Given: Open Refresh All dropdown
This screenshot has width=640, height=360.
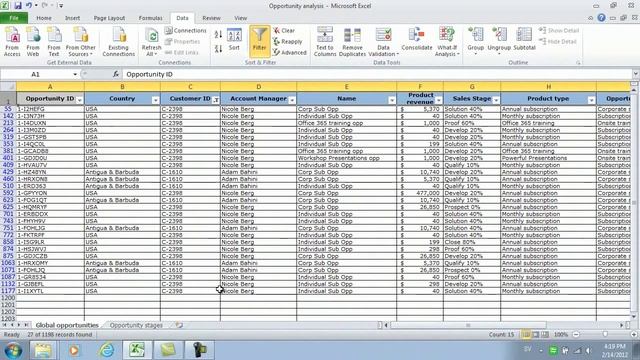Looking at the screenshot, I should (x=151, y=51).
